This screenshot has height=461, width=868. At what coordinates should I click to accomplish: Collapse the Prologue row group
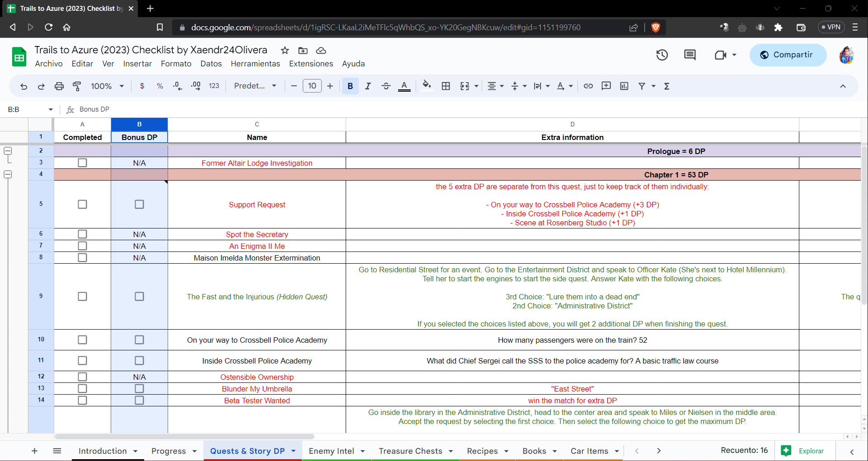click(8, 151)
